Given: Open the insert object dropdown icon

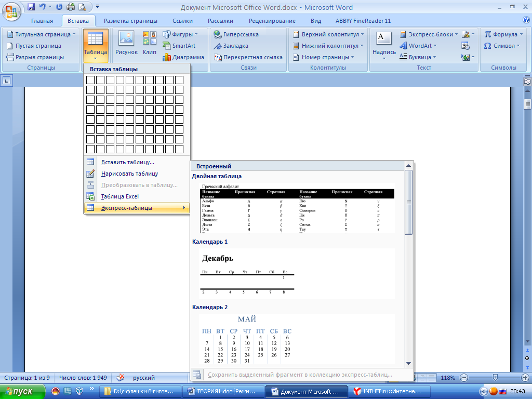Looking at the screenshot, I should 468,57.
